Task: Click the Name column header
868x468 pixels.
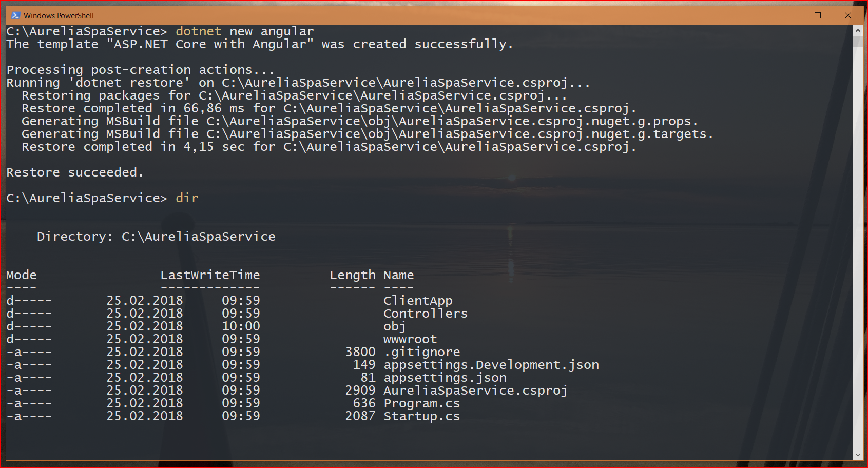Action: pos(399,275)
